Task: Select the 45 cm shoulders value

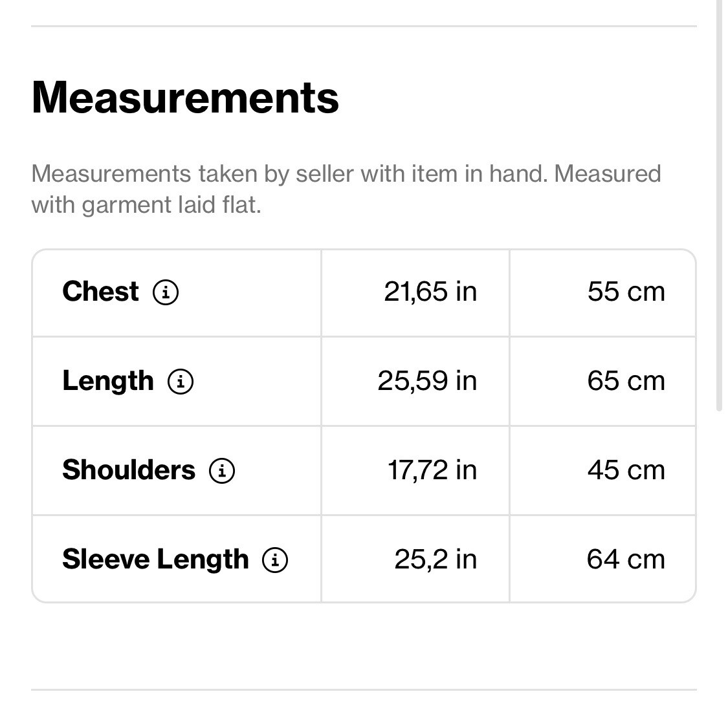Action: tap(626, 470)
